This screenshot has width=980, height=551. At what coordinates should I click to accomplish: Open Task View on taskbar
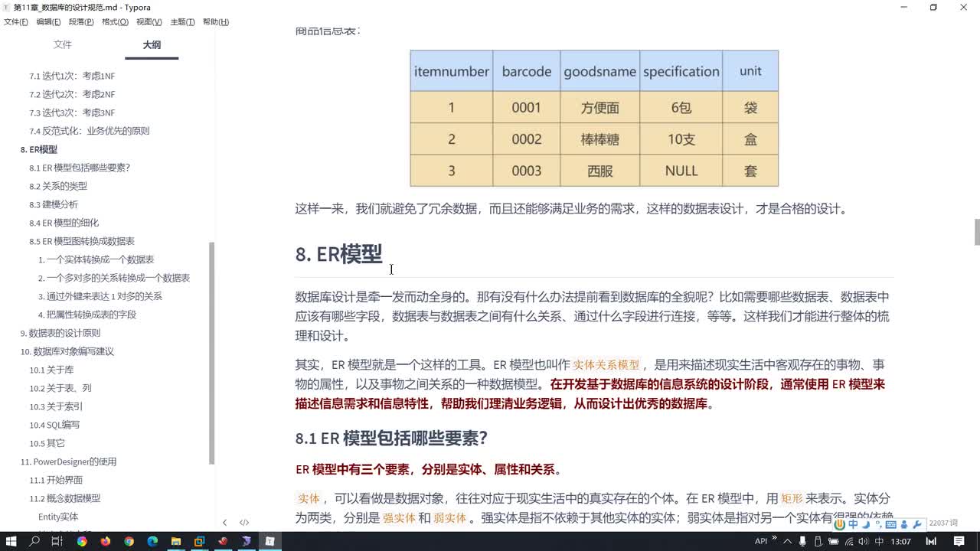coord(57,541)
